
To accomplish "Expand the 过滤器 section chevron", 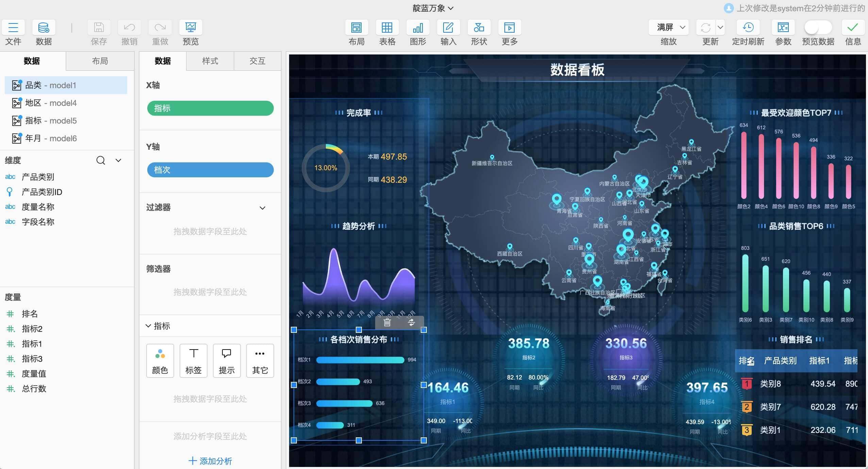I will coord(262,208).
